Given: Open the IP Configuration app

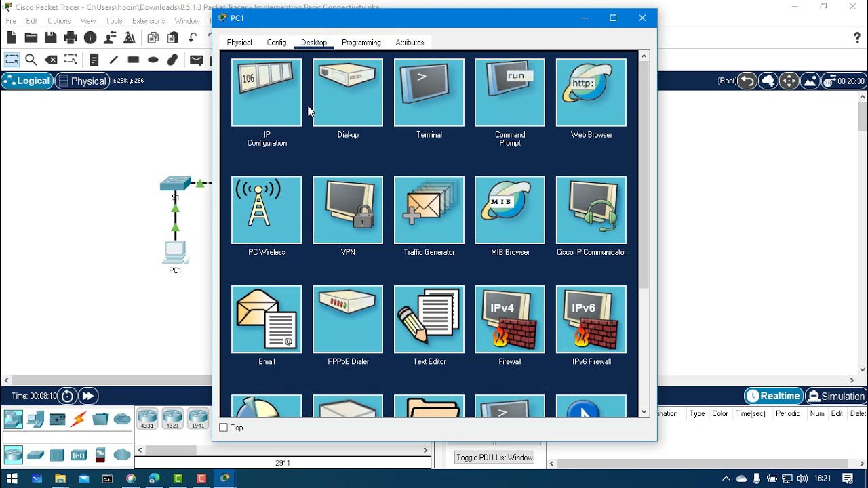Looking at the screenshot, I should tap(267, 92).
